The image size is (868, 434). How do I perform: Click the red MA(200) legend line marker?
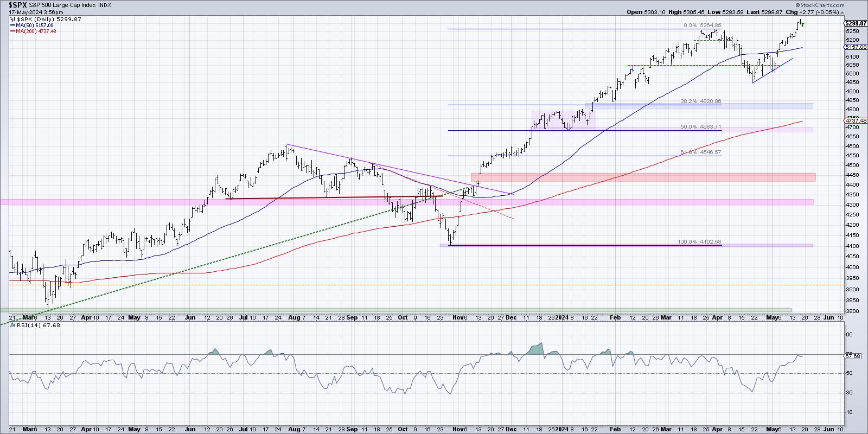tap(12, 31)
